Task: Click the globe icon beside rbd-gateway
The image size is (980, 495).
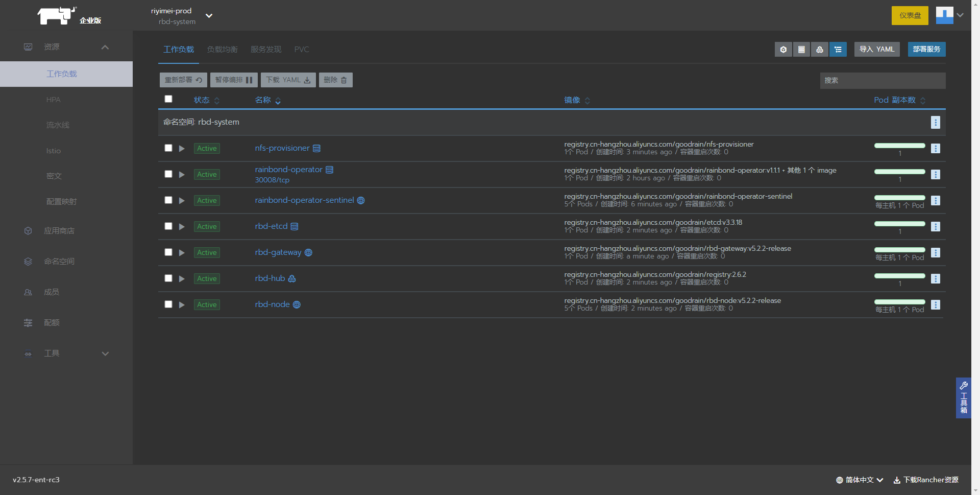Action: [x=308, y=253]
